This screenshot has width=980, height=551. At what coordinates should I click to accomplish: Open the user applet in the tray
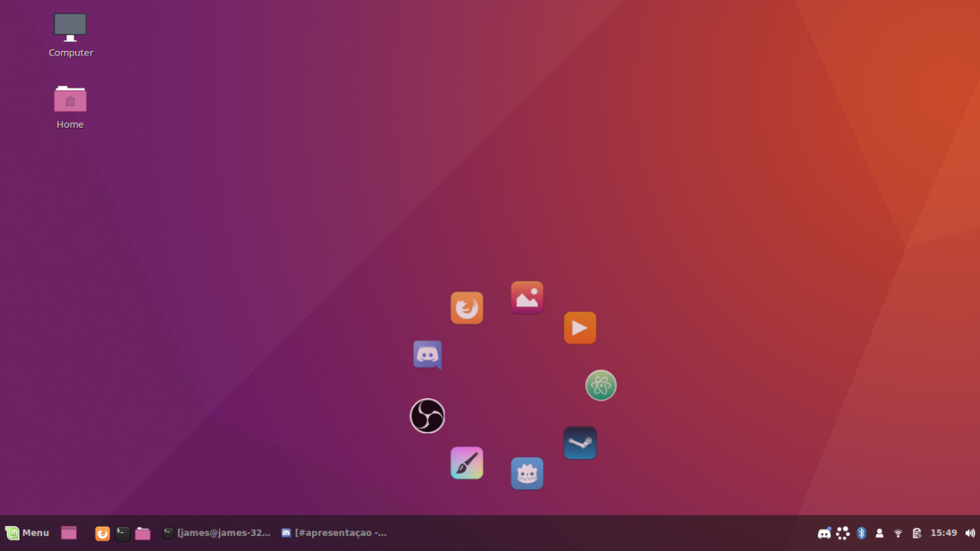tap(880, 533)
